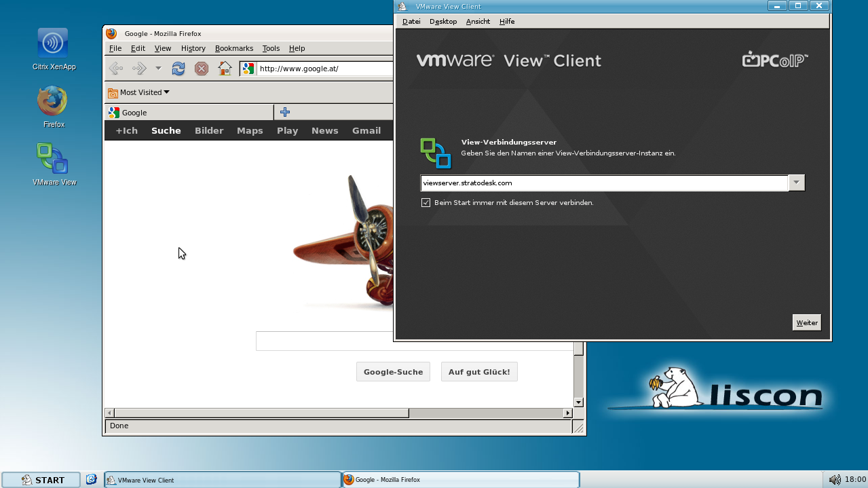Open Firefox Tools menu

click(x=271, y=48)
